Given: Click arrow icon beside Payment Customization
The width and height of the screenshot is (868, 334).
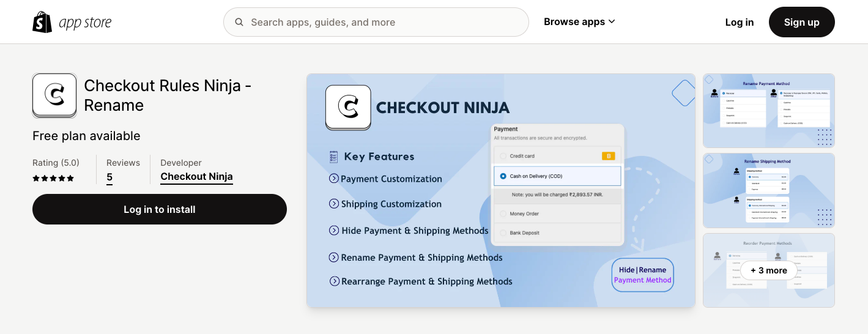Looking at the screenshot, I should [334, 179].
